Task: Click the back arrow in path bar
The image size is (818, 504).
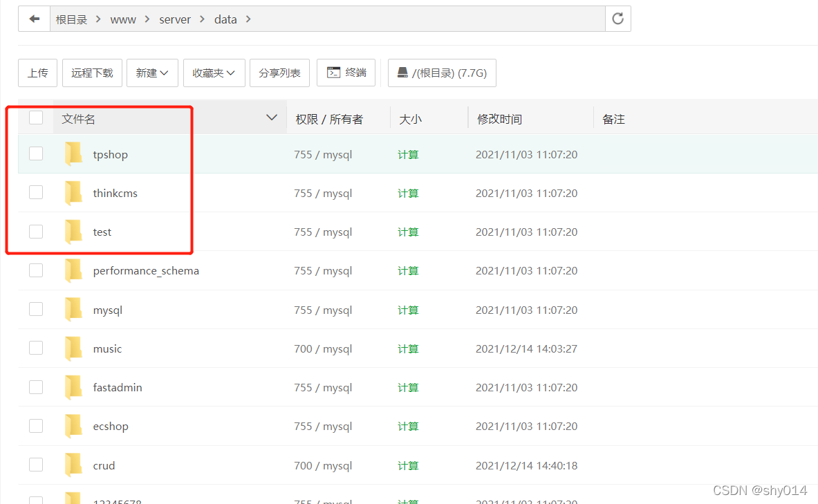Action: tap(35, 19)
